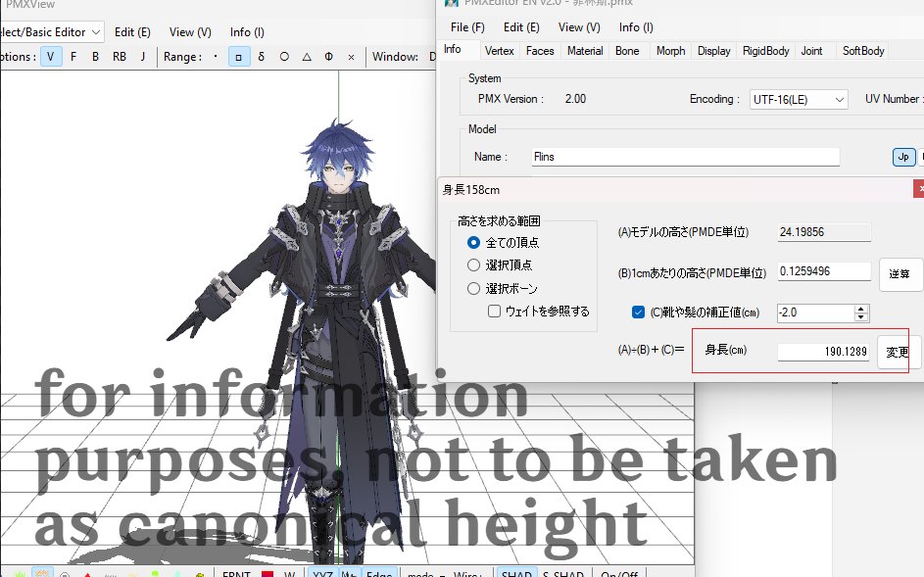924x577 pixels.
Task: Open Info (I) menu in PMXView
Action: point(247,31)
